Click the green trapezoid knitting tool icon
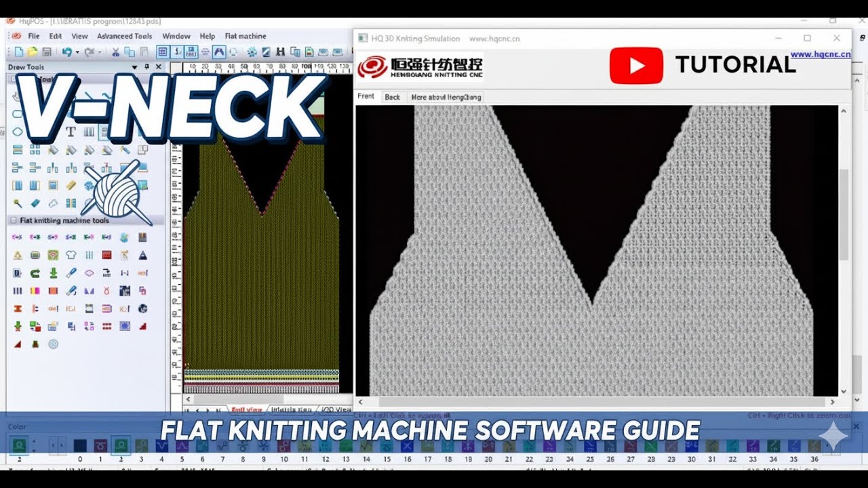The image size is (868, 488). pyautogui.click(x=35, y=344)
